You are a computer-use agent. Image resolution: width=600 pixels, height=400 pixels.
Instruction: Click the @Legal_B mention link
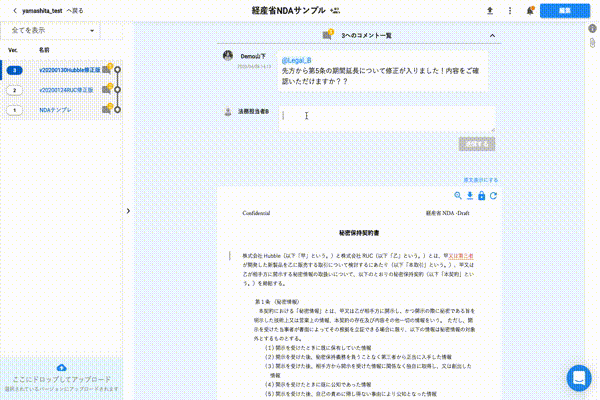pos(296,60)
